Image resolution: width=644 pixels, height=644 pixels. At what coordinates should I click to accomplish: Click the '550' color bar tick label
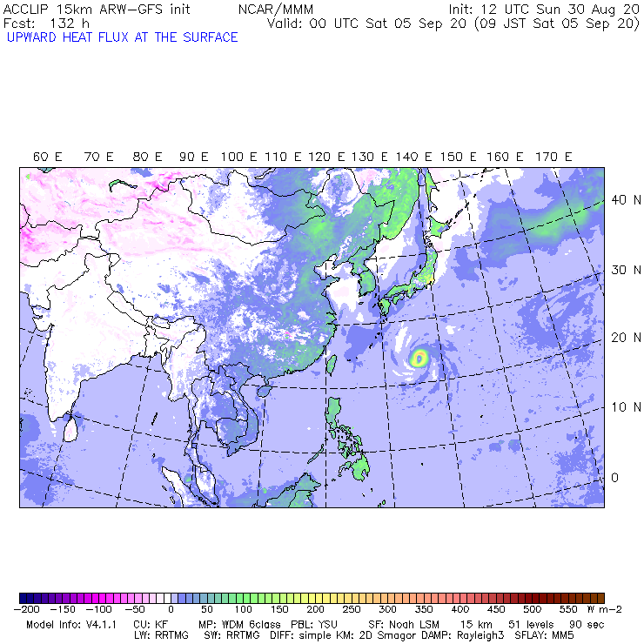pyautogui.click(x=568, y=609)
